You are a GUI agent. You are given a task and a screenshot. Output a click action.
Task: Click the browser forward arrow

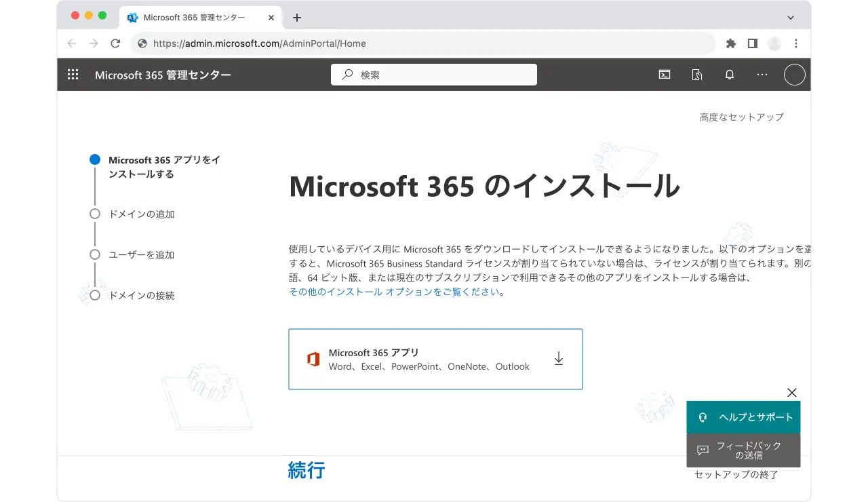click(x=94, y=43)
